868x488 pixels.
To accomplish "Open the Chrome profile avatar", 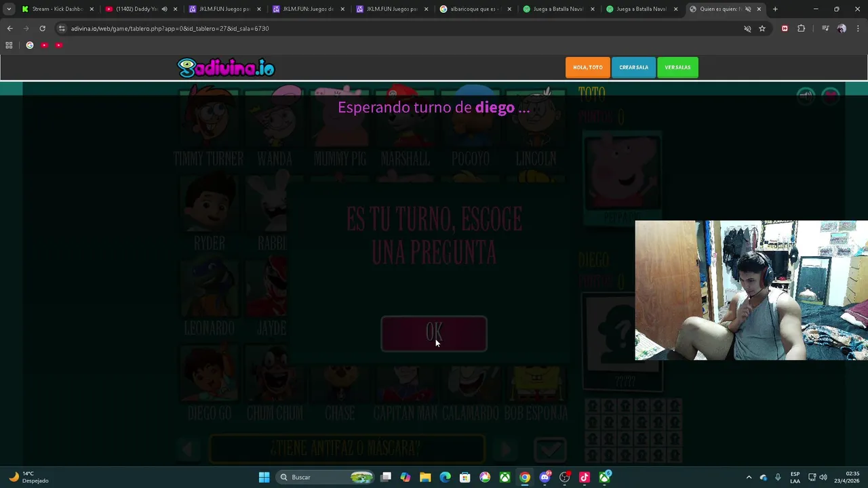I will pyautogui.click(x=842, y=28).
